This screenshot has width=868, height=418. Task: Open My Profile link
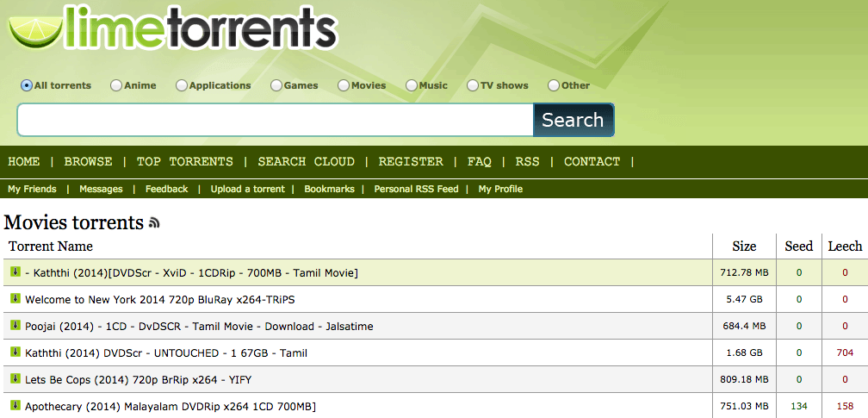[x=500, y=189]
